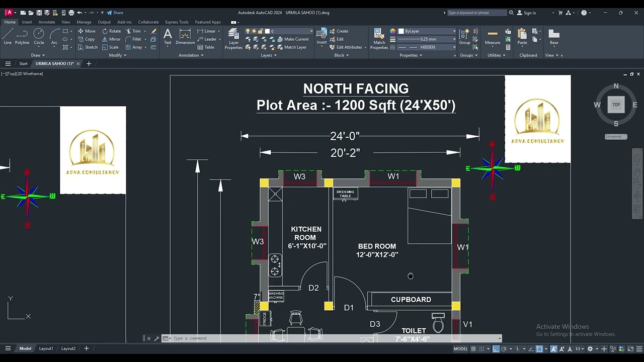644x362 pixels.
Task: Select the Arc tool
Action: click(x=54, y=37)
